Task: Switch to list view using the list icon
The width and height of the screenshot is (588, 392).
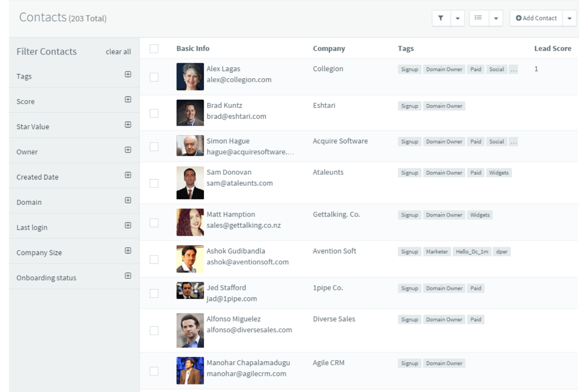Action: pyautogui.click(x=478, y=18)
